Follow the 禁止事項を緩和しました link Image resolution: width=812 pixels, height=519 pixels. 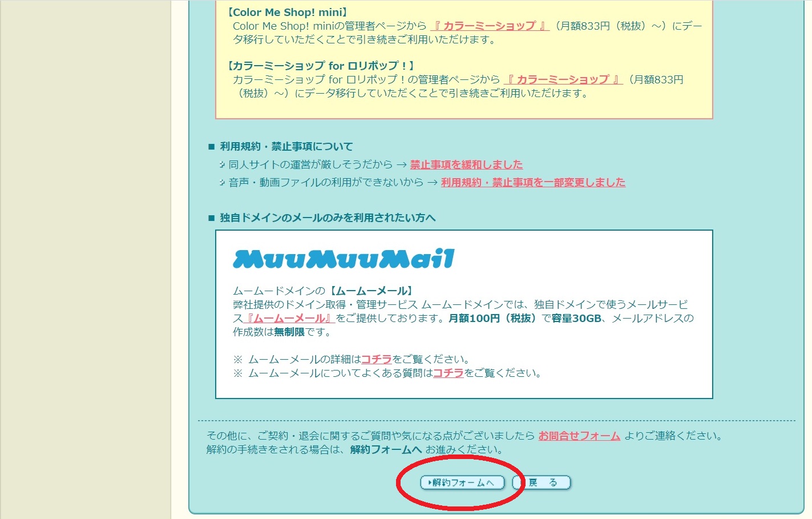point(466,165)
